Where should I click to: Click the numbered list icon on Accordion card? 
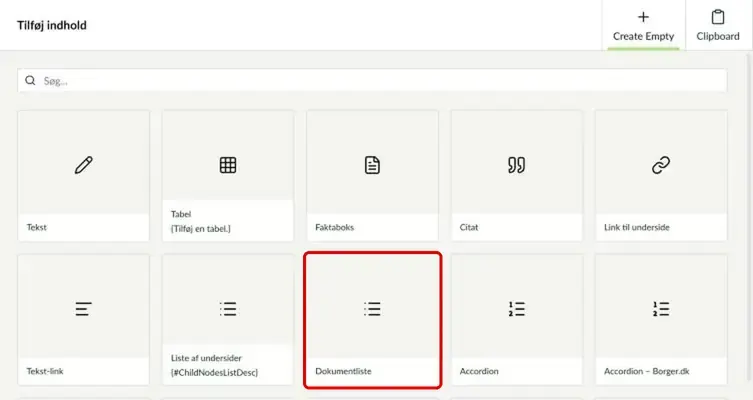[516, 309]
